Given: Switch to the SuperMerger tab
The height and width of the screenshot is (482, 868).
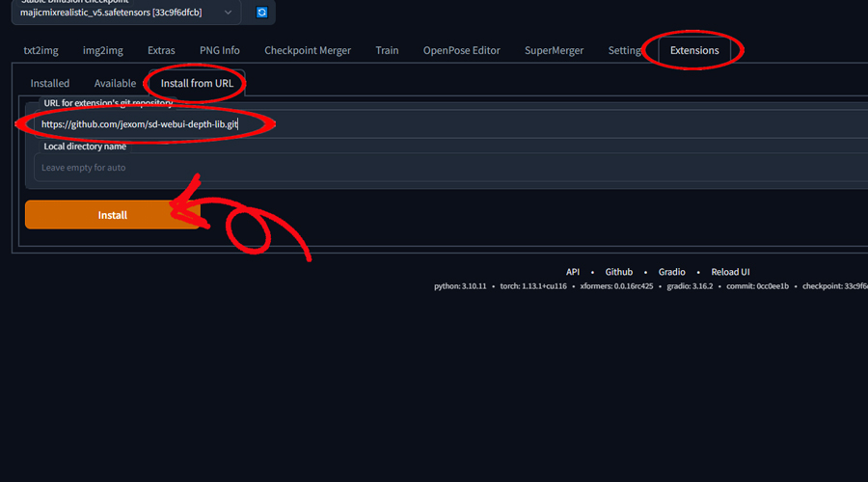Looking at the screenshot, I should click(x=555, y=50).
